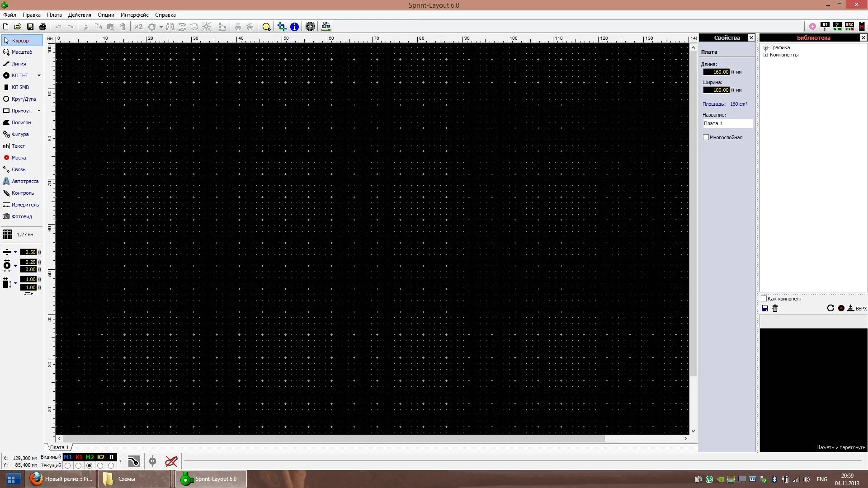Activate the Автотрасса autoroute tool
The height and width of the screenshot is (488, 868).
coord(24,181)
